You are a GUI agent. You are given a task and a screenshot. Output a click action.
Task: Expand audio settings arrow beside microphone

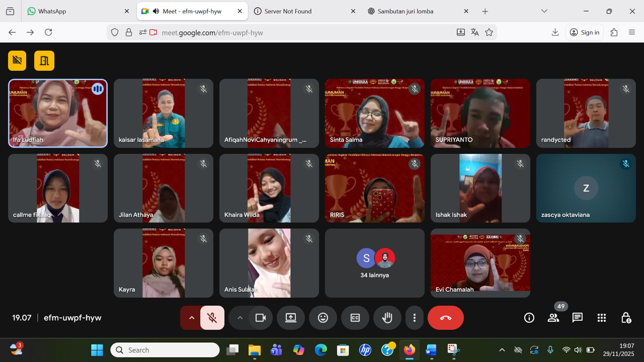[192, 318]
